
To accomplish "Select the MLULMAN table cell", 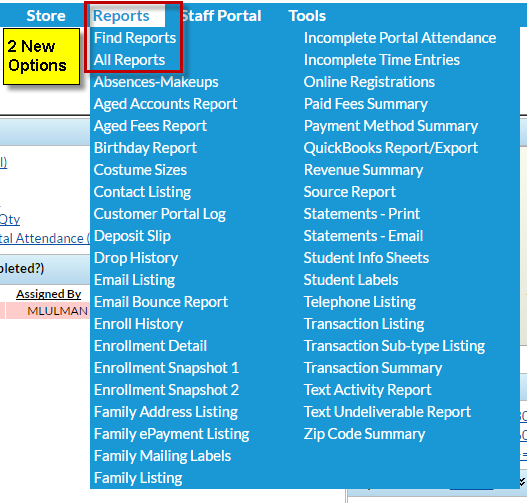I will [57, 311].
